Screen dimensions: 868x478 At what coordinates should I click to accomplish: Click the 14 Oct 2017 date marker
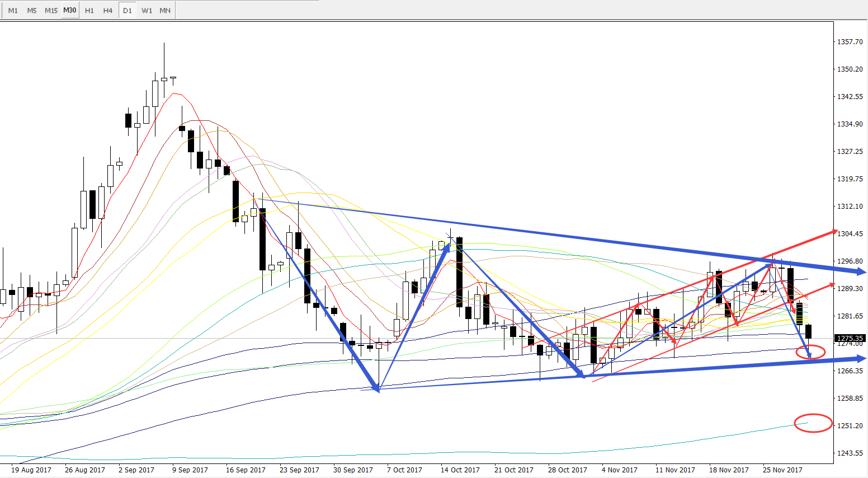(460, 470)
